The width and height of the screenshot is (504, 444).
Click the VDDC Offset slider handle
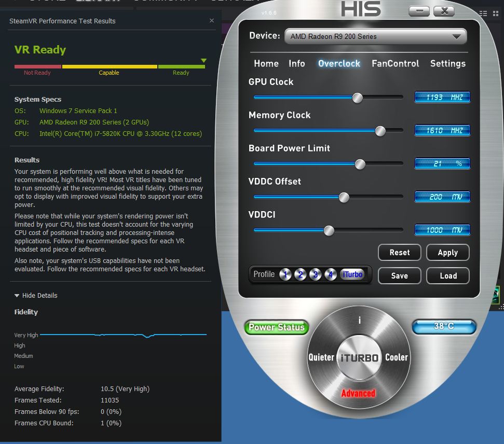click(x=344, y=197)
